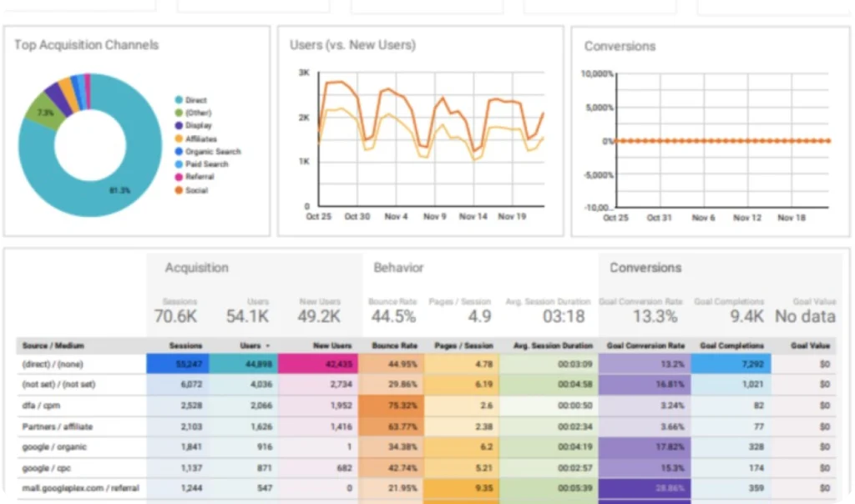Viewport: 855px width, 504px height.
Task: Click the Source / Medium column header
Action: (53, 345)
